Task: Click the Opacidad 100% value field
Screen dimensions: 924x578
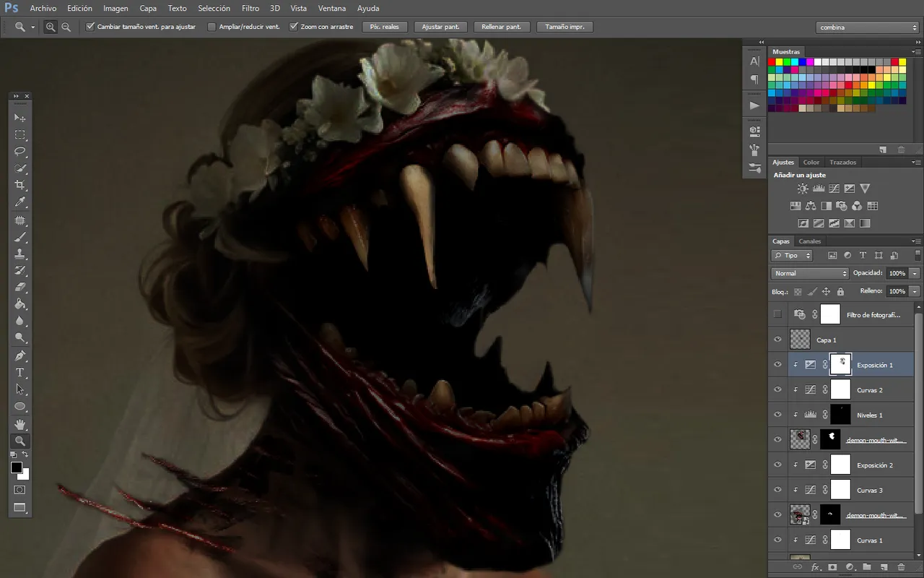Action: click(897, 273)
